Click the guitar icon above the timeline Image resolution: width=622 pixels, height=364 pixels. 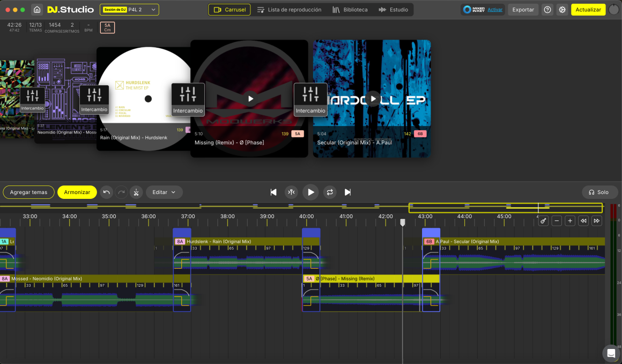tap(543, 221)
